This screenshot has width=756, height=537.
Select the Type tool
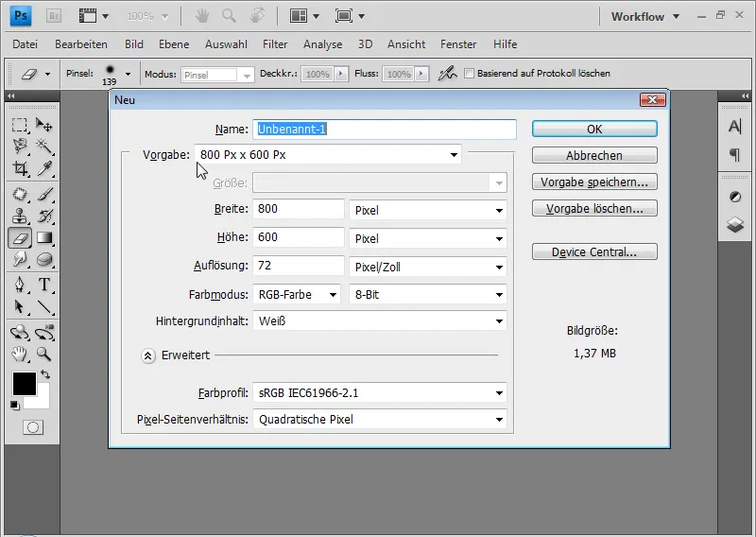(44, 285)
